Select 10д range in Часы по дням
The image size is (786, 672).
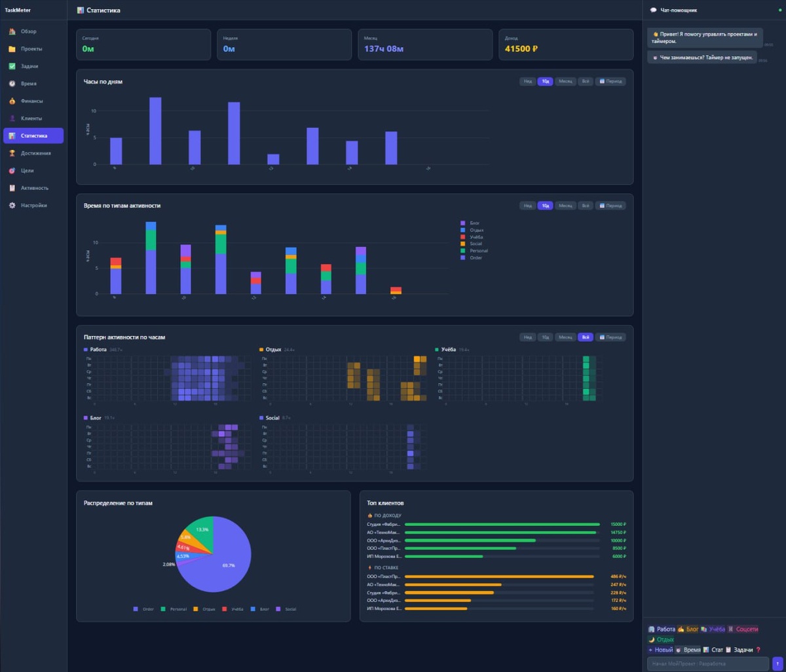pyautogui.click(x=545, y=81)
